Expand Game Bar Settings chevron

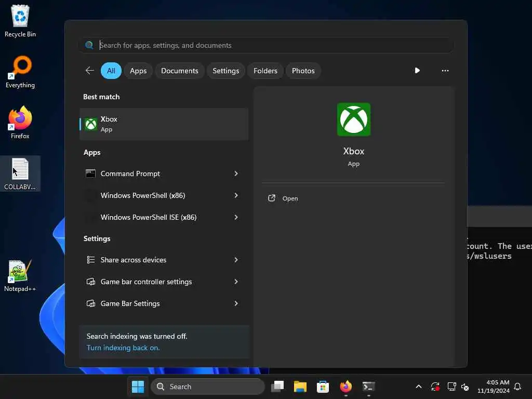(x=236, y=303)
